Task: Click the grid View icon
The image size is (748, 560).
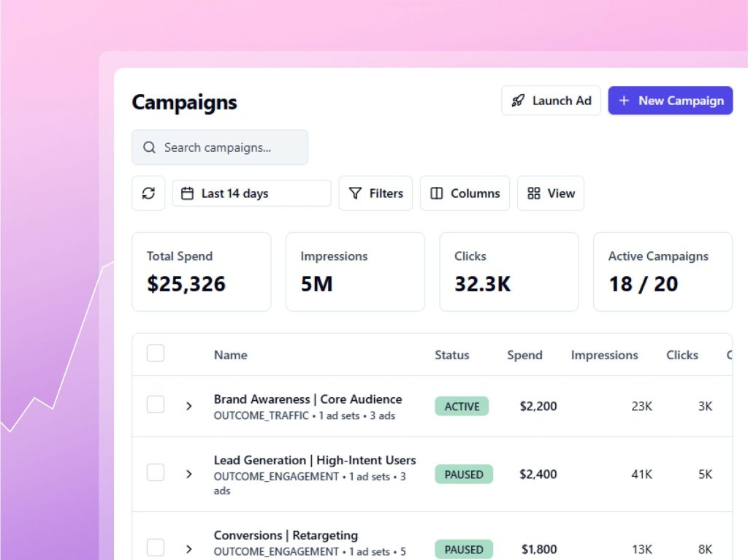Action: pyautogui.click(x=534, y=193)
